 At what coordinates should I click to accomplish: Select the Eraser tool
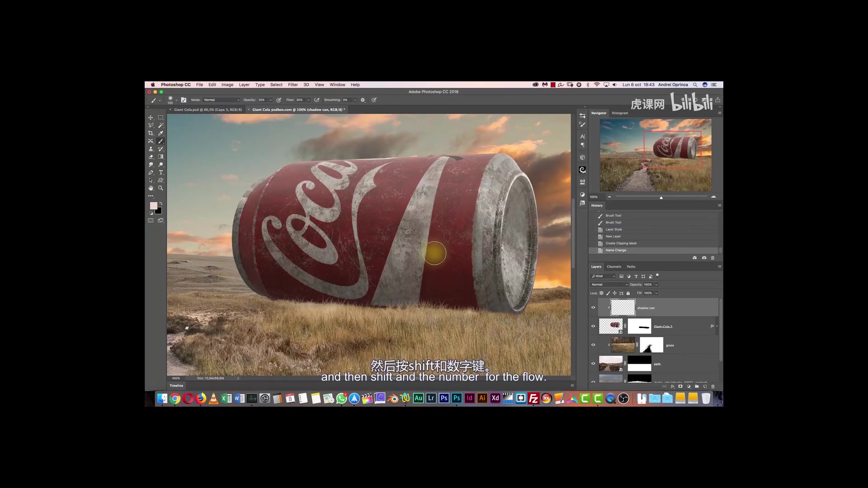click(151, 157)
